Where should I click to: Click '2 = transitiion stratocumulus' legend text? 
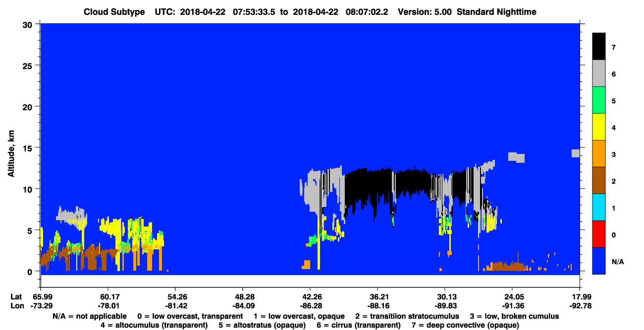(407, 316)
